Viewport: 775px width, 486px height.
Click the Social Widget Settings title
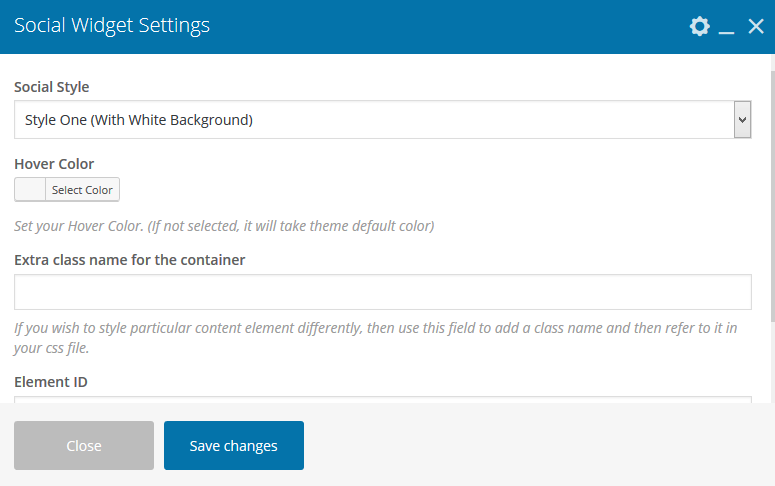(112, 26)
